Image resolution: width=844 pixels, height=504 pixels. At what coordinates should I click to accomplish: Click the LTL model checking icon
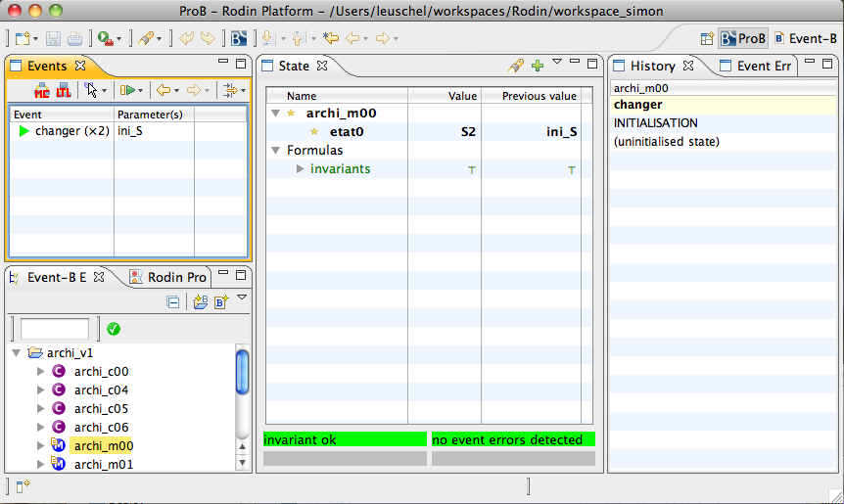pos(63,91)
